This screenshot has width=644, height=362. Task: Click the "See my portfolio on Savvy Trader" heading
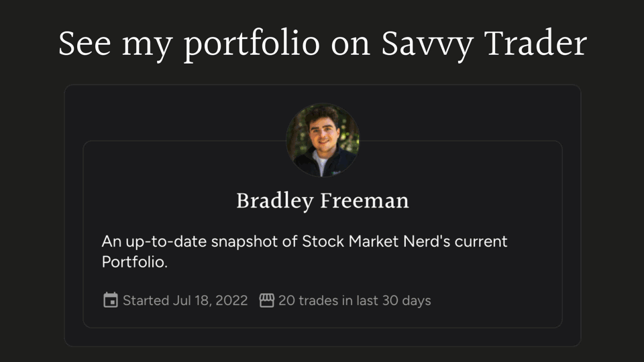tap(323, 44)
